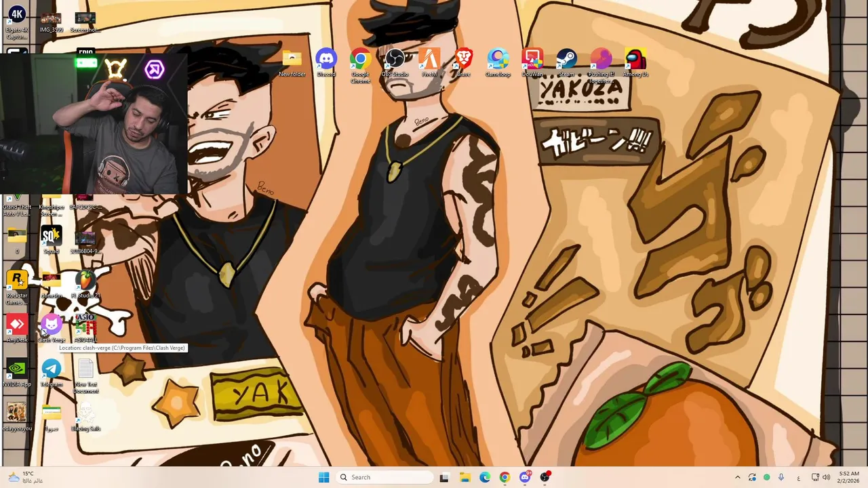868x488 pixels.
Task: Open the yellow folder beside Blazing Sails
Action: point(52,417)
